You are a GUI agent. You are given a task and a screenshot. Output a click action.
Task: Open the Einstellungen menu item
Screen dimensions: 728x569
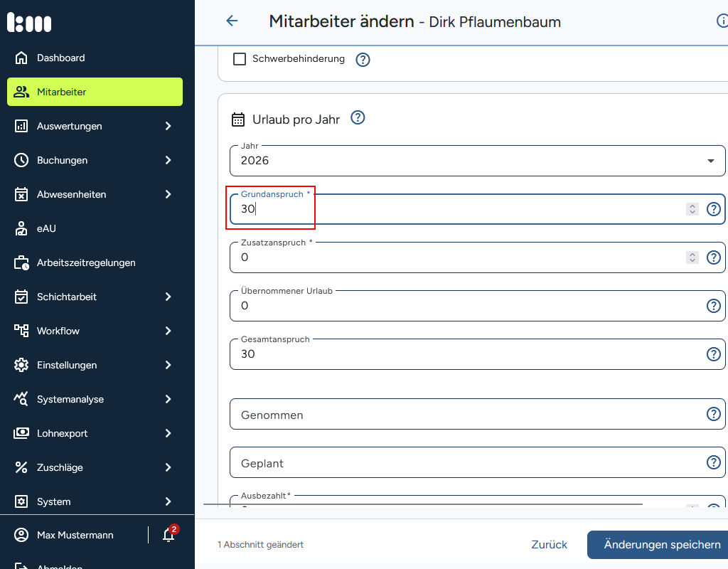(x=95, y=365)
